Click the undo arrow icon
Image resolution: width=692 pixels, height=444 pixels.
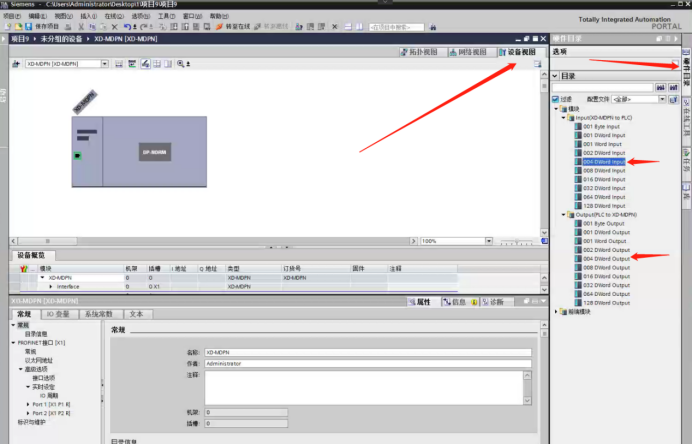coord(127,27)
